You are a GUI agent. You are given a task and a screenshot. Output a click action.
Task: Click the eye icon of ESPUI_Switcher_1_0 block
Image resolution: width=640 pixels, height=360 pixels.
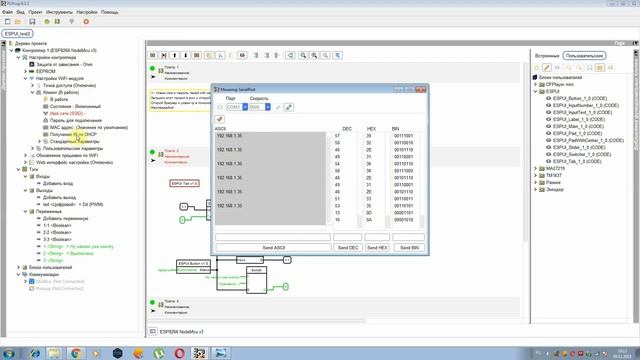(x=549, y=154)
